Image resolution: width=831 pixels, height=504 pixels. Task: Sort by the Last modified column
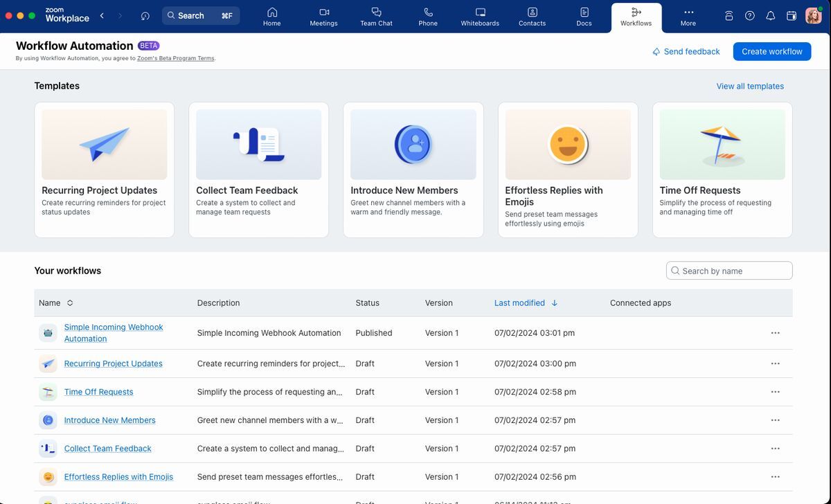coord(526,303)
